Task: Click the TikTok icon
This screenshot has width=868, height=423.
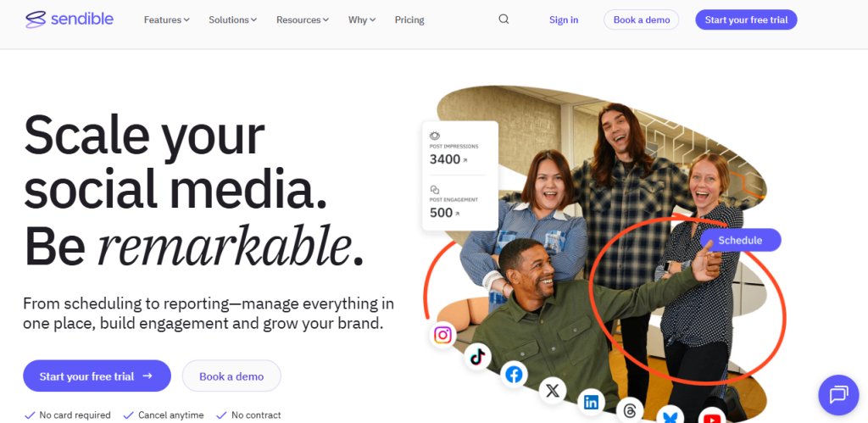Action: tap(477, 357)
